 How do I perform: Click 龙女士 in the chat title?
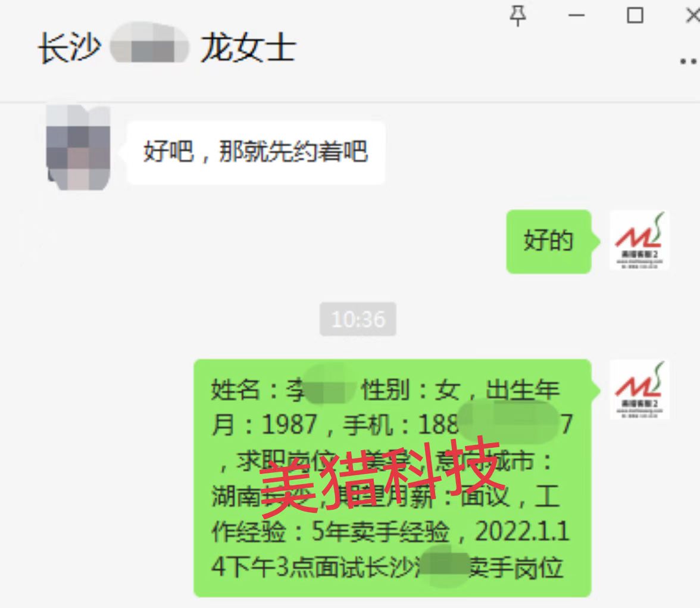point(248,48)
